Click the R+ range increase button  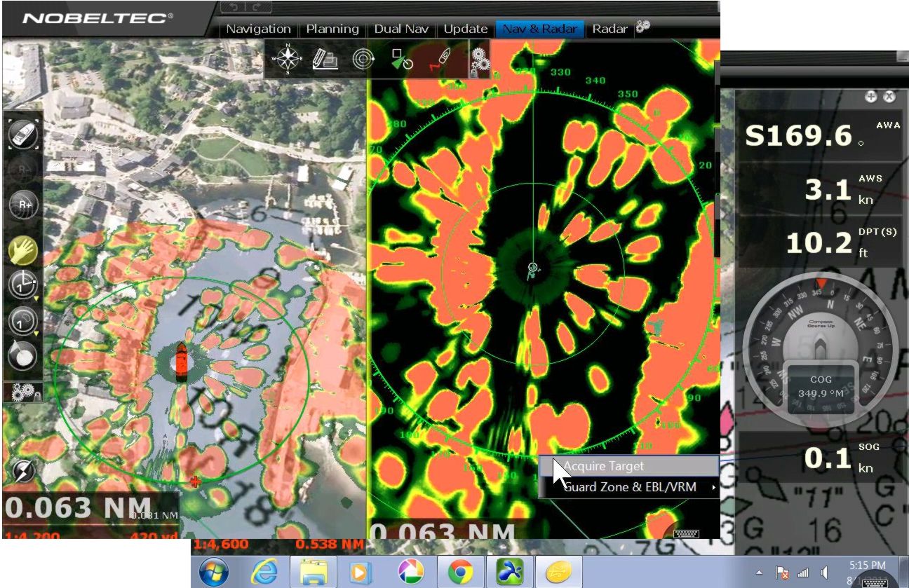click(22, 206)
